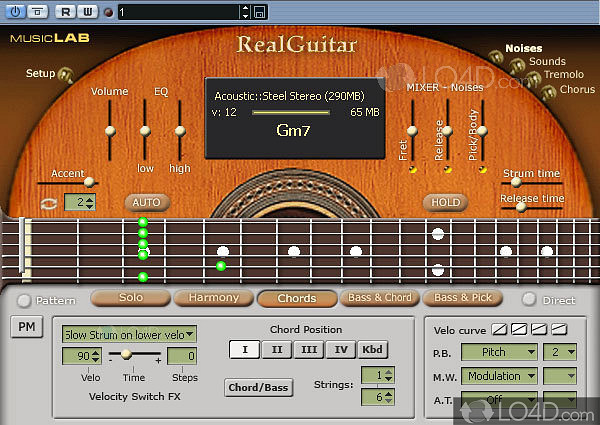Toggle the Pattern radio button
The height and width of the screenshot is (425, 600).
(x=24, y=300)
